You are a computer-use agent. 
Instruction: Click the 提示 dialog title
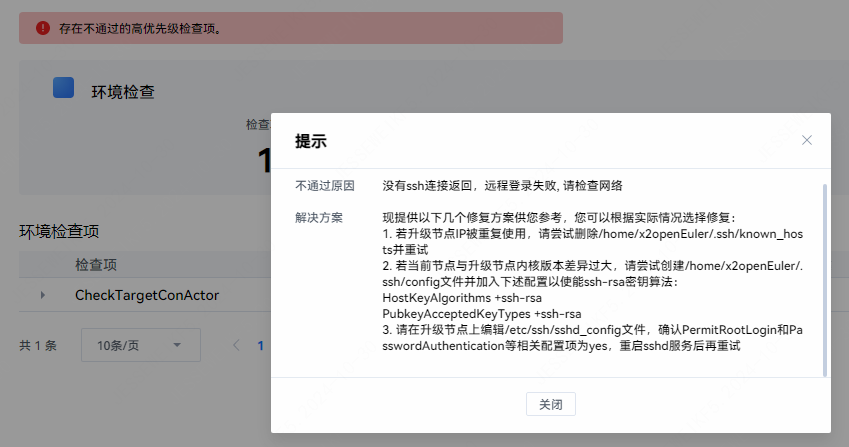[x=311, y=141]
